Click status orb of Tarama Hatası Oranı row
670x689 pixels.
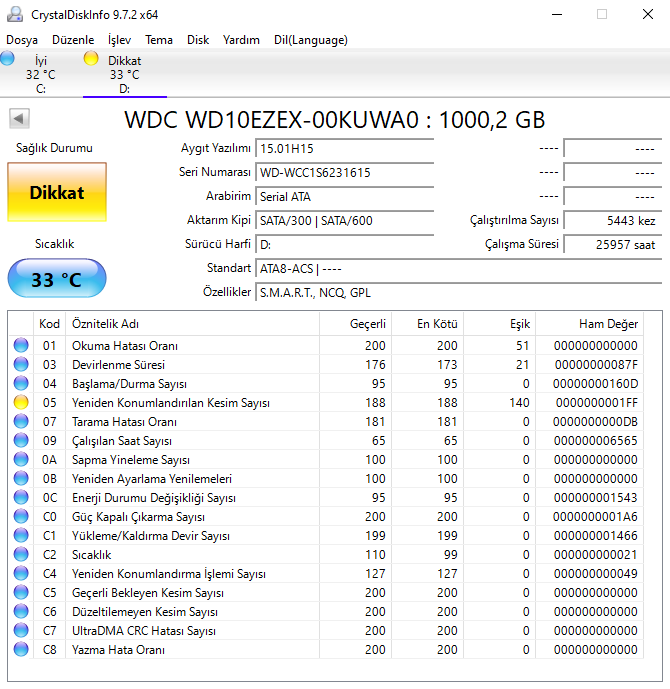[x=21, y=421]
